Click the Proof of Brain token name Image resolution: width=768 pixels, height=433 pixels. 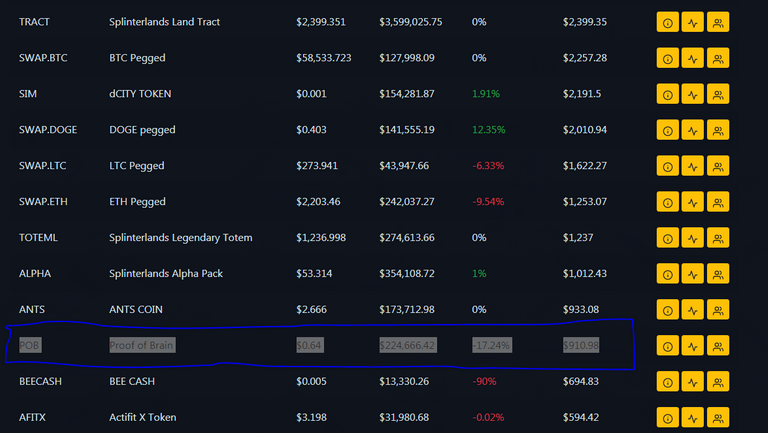(142, 345)
